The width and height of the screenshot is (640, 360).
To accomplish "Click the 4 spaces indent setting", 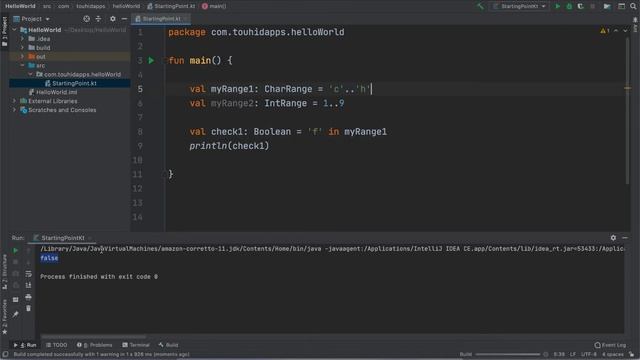I will (x=612, y=354).
